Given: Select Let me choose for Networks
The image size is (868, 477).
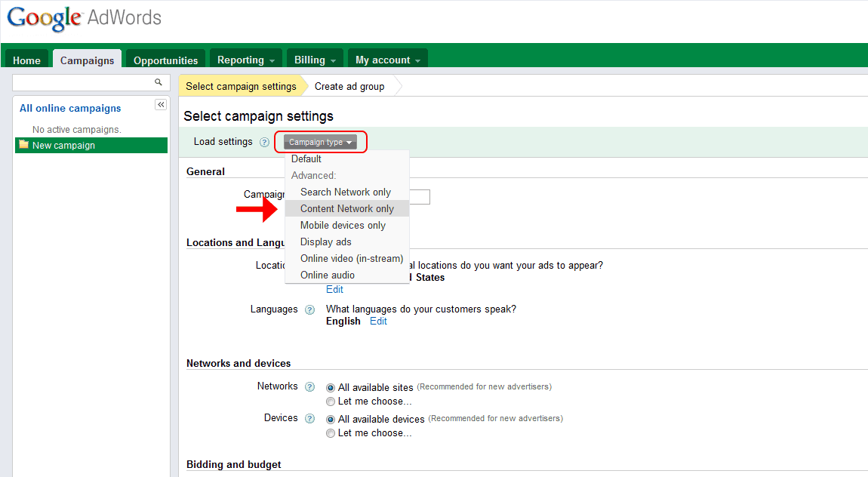Looking at the screenshot, I should 331,402.
